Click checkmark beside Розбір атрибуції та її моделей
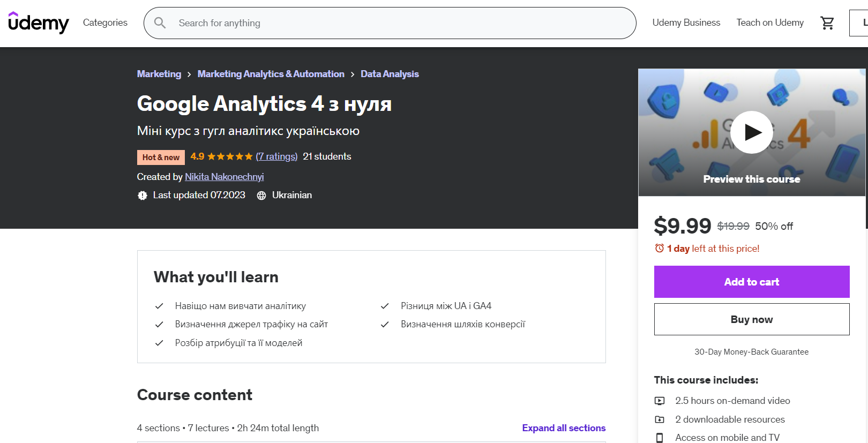 tap(159, 343)
